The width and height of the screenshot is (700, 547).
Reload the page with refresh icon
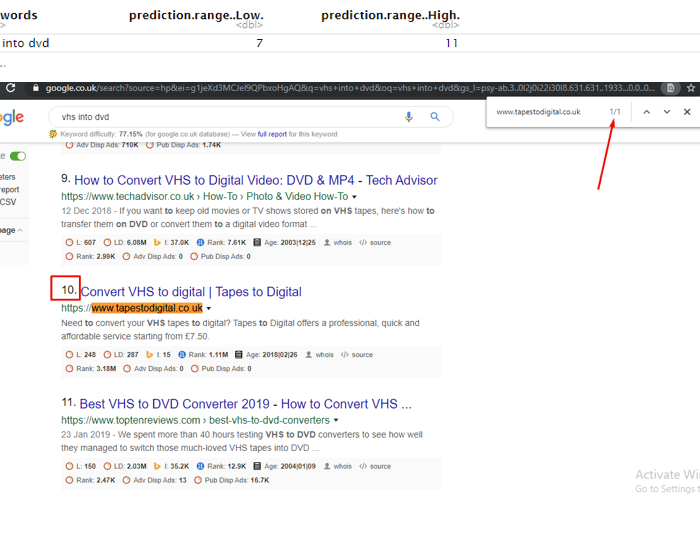point(11,88)
